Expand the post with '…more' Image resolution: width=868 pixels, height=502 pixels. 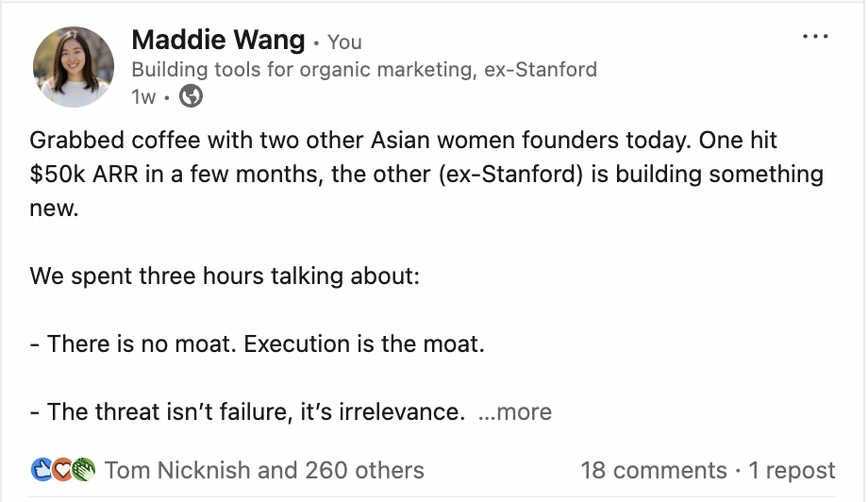515,411
